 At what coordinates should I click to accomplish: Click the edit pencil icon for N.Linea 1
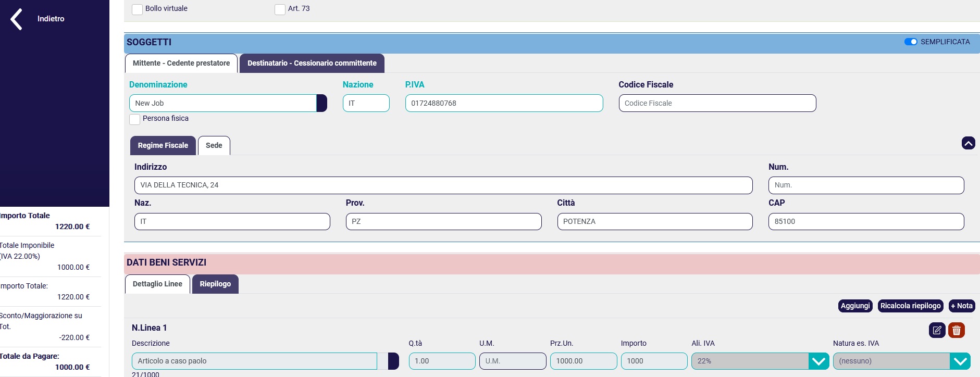(937, 330)
